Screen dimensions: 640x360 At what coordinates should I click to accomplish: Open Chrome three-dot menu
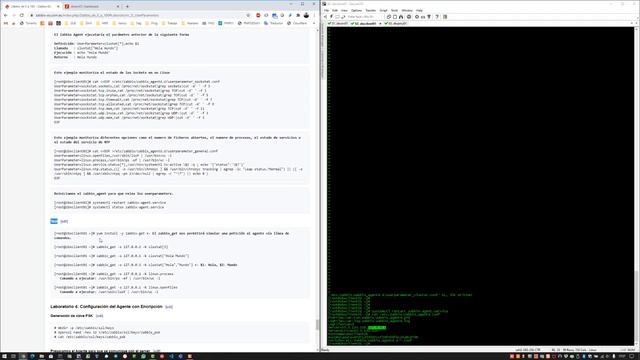click(x=314, y=15)
